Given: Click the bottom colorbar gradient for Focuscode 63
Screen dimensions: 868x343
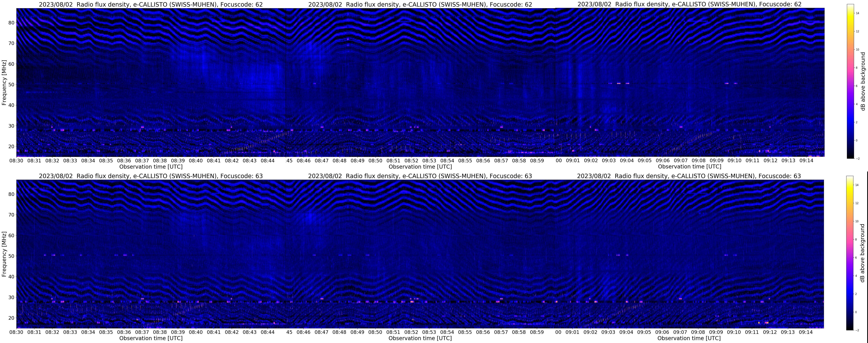Looking at the screenshot, I should tap(850, 253).
